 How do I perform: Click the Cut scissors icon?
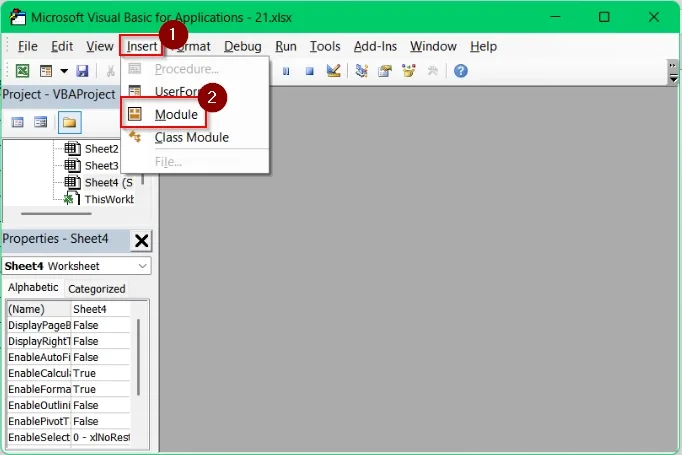(x=111, y=70)
